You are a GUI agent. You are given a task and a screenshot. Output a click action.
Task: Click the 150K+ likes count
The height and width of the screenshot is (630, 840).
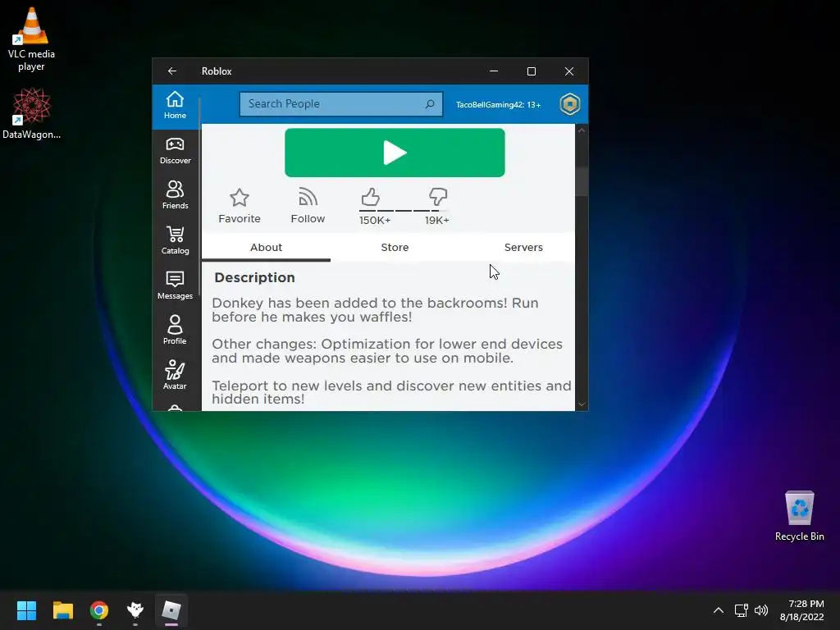point(375,220)
